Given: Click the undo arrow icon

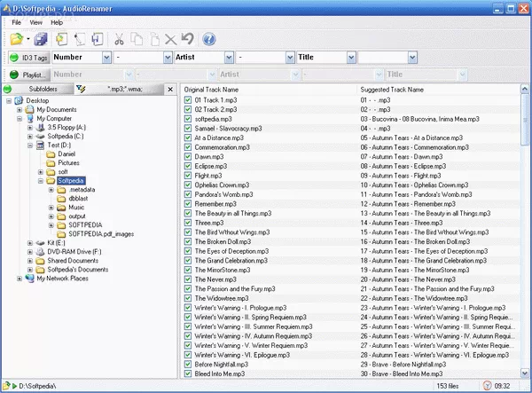Looking at the screenshot, I should coord(186,39).
